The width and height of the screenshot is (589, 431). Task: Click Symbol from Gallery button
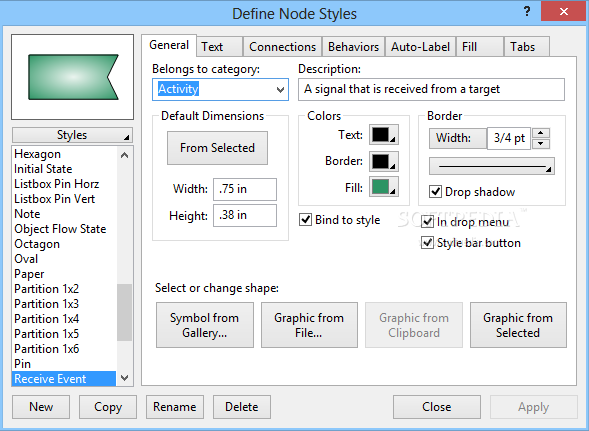coord(205,325)
